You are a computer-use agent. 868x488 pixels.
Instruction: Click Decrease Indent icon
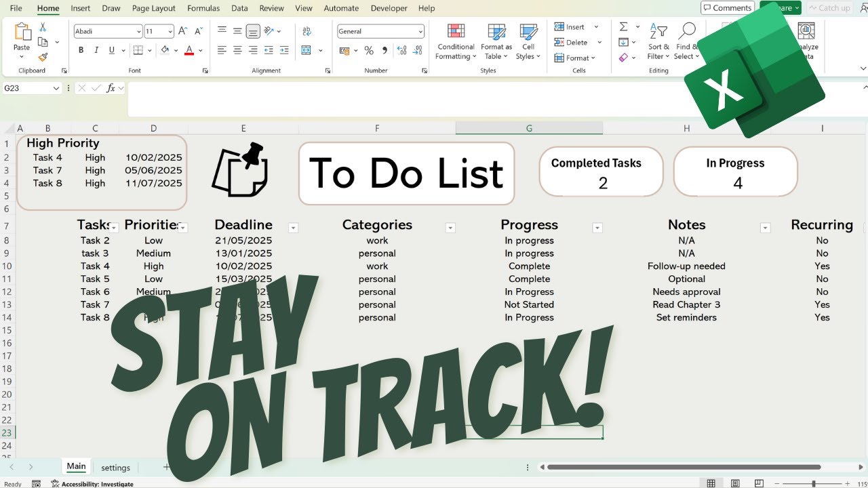pos(269,50)
